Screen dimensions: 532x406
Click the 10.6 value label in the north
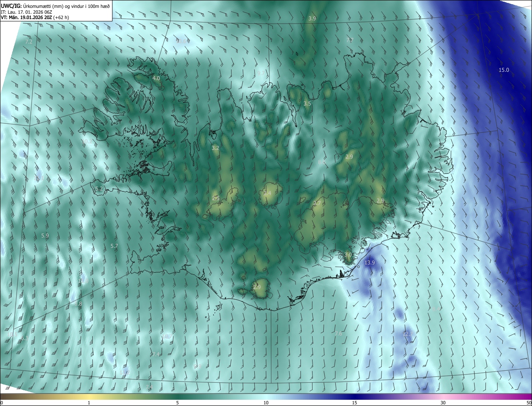click(182, 41)
